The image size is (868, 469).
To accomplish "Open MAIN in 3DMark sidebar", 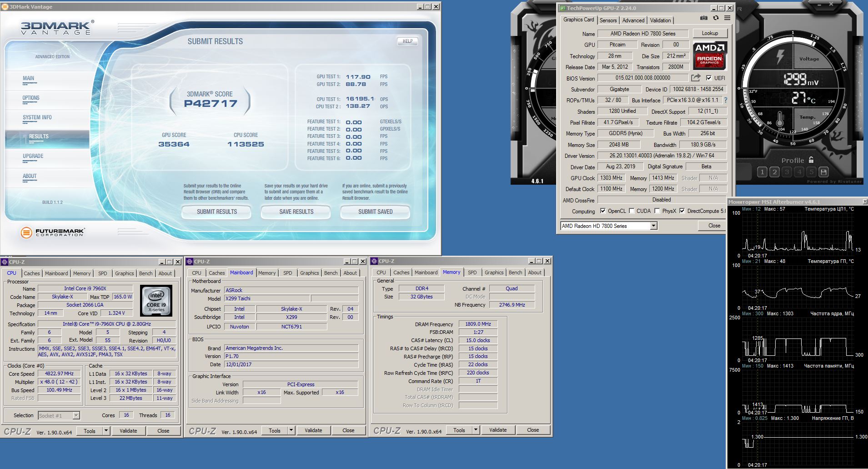I will (x=28, y=78).
